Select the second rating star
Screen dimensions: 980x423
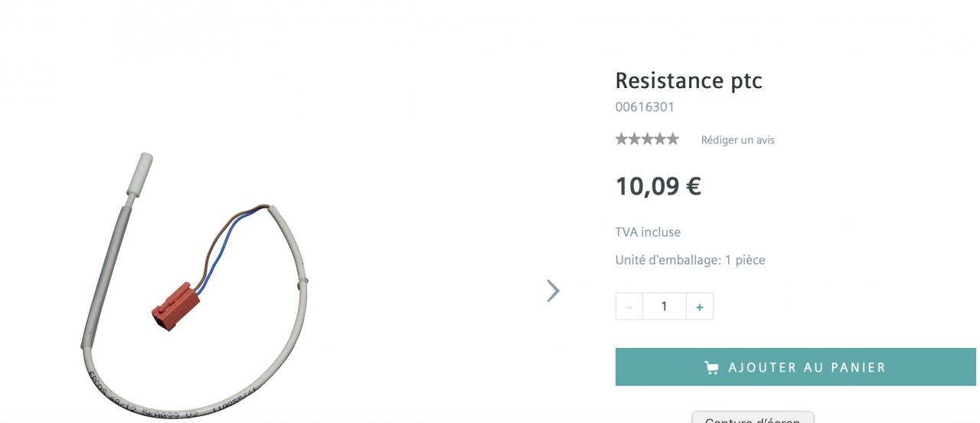[634, 139]
